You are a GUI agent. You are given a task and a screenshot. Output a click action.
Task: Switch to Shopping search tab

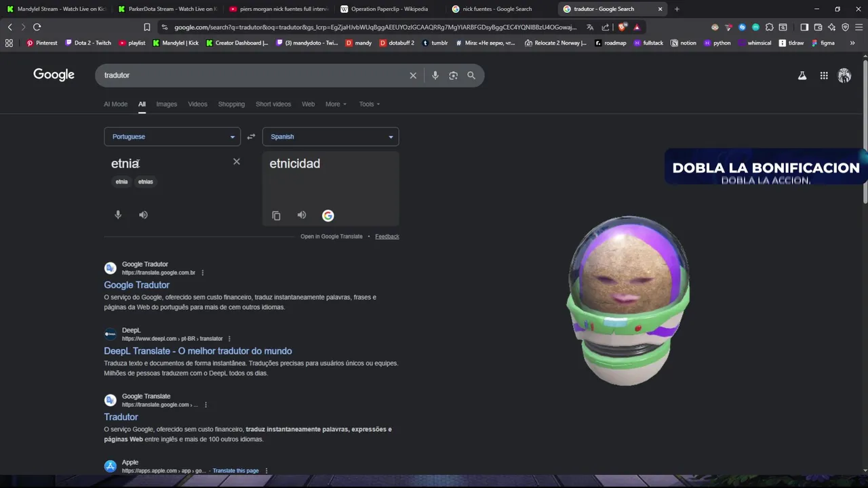[231, 104]
